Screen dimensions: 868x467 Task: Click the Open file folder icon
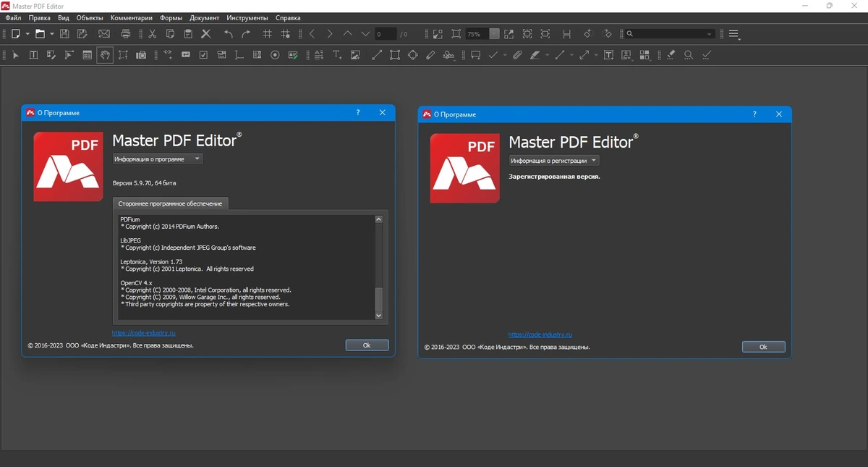[x=41, y=33]
